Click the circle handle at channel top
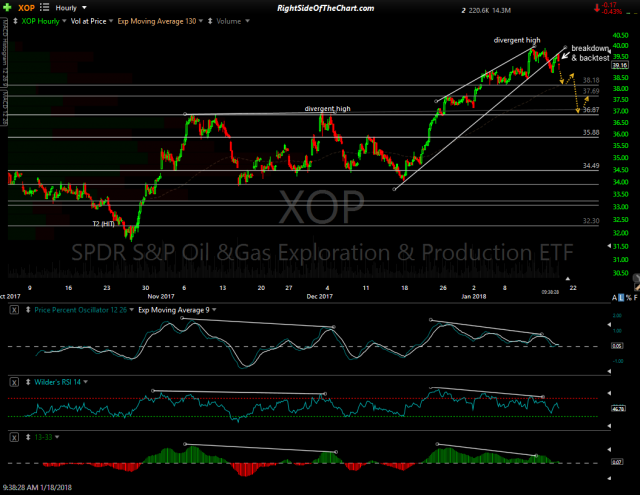This screenshot has height=495, width=640. [x=566, y=48]
